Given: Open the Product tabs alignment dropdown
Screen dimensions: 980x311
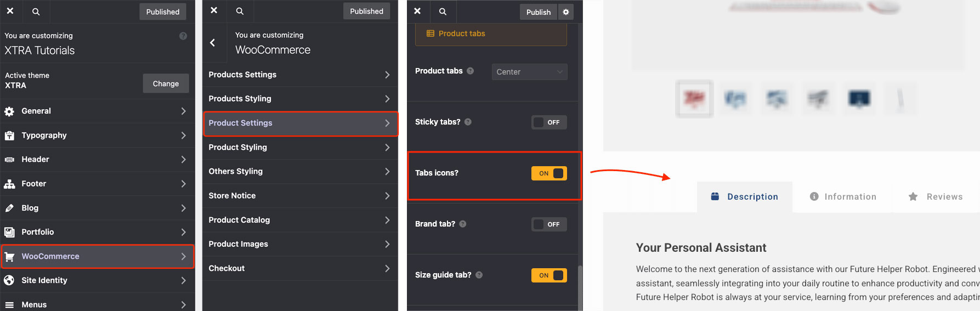Looking at the screenshot, I should 529,72.
